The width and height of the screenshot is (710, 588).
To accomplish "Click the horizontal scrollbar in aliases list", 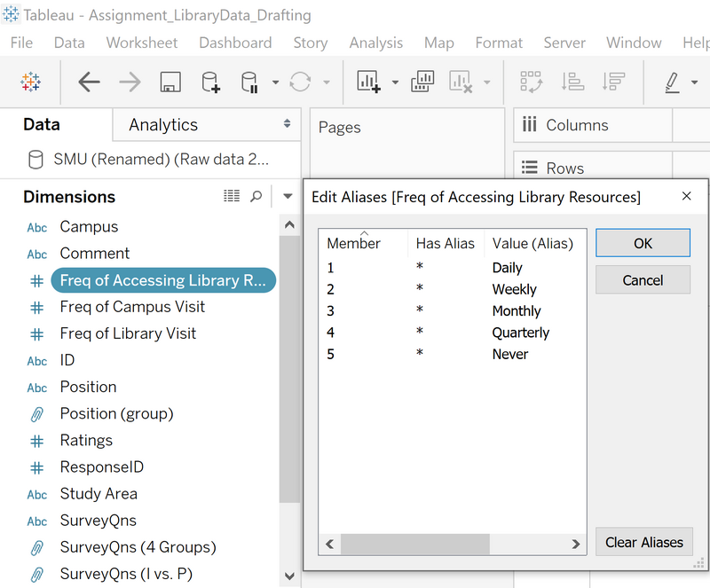I will click(x=414, y=544).
